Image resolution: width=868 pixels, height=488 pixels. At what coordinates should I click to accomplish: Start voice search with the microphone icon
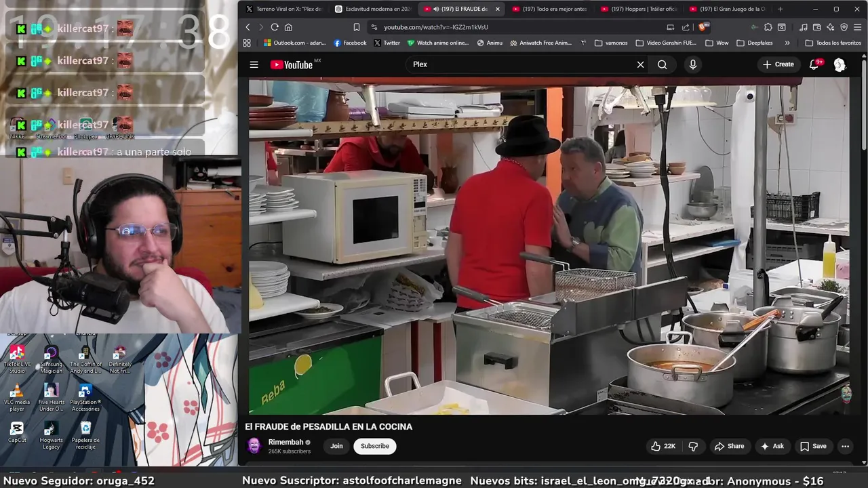point(692,64)
